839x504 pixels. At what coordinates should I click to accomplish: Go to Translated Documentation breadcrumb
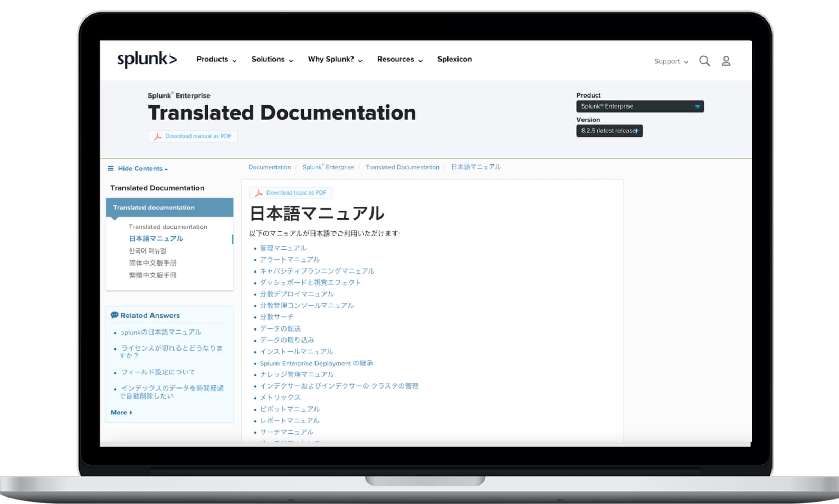[403, 167]
